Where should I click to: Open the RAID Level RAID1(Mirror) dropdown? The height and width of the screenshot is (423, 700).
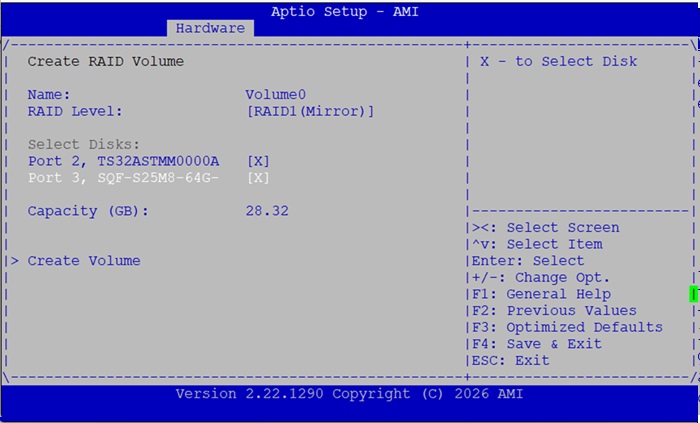(310, 111)
